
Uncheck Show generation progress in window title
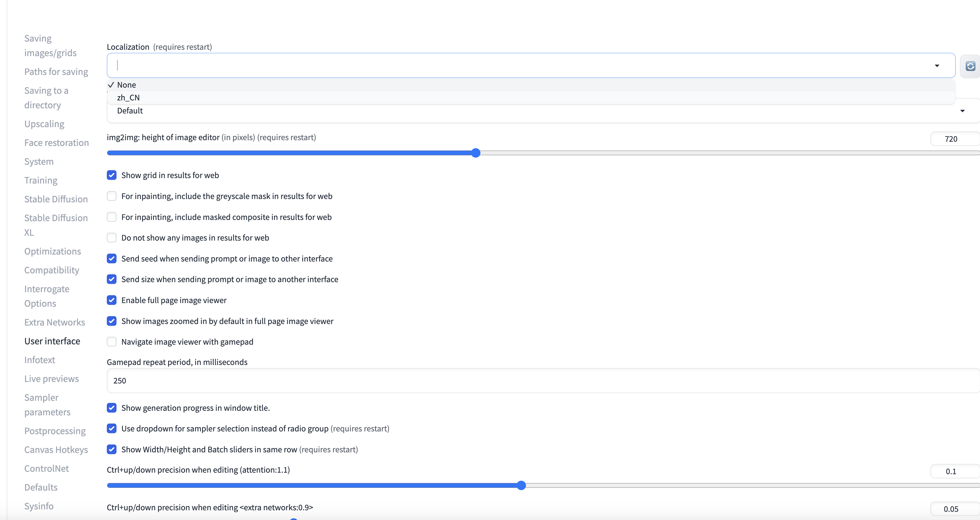pos(111,408)
